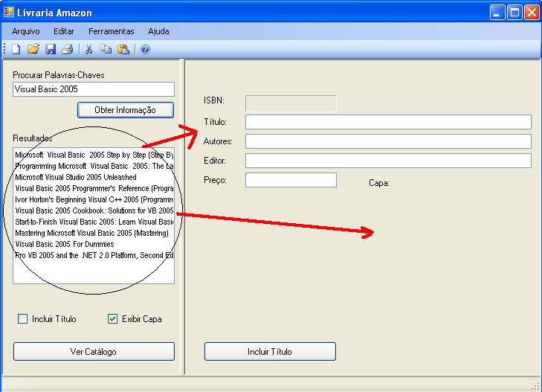Click the Editor input field
The width and height of the screenshot is (542, 392).
coord(388,161)
